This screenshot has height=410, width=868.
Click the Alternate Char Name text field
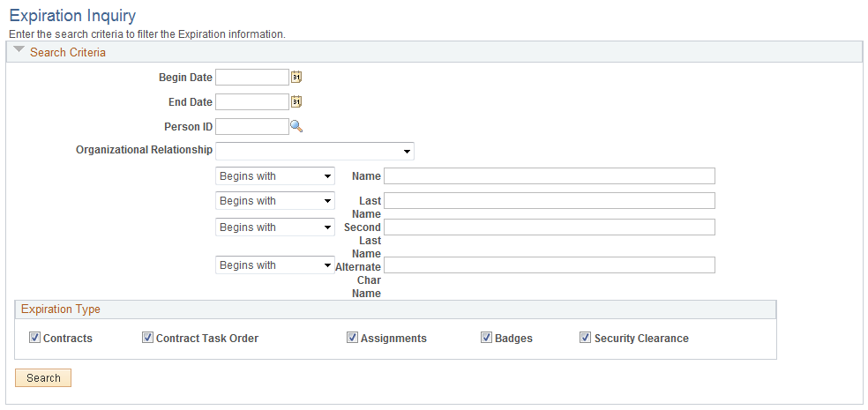point(550,265)
